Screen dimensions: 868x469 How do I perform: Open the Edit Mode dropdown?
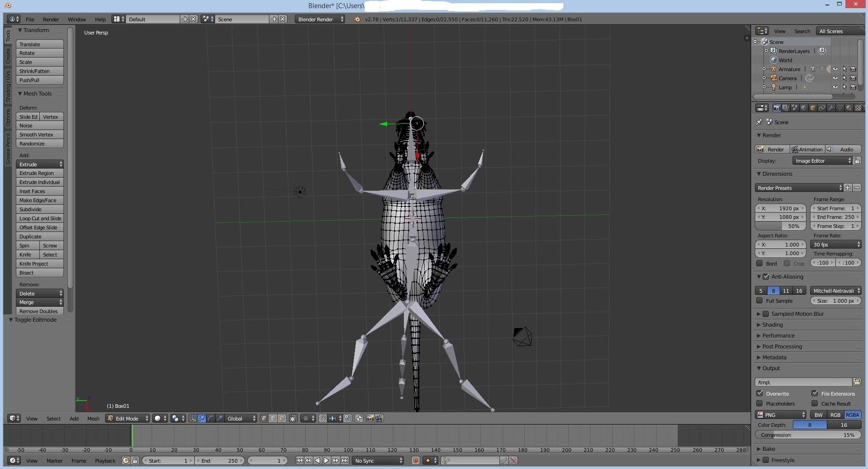coord(127,418)
